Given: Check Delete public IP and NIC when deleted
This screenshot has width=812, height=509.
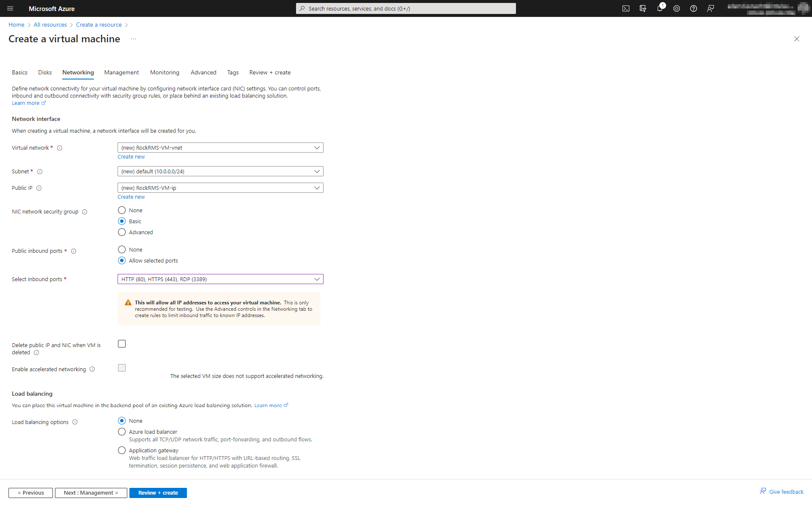Looking at the screenshot, I should 122,343.
